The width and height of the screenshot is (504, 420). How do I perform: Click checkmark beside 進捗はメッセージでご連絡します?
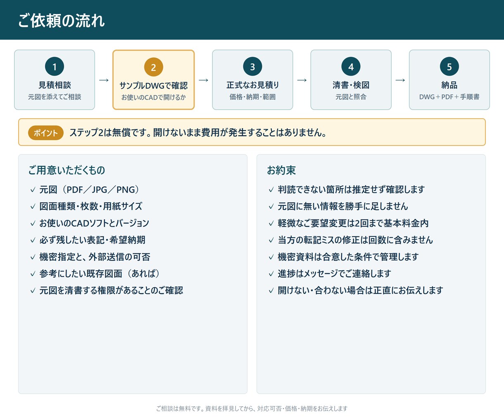[x=271, y=274]
